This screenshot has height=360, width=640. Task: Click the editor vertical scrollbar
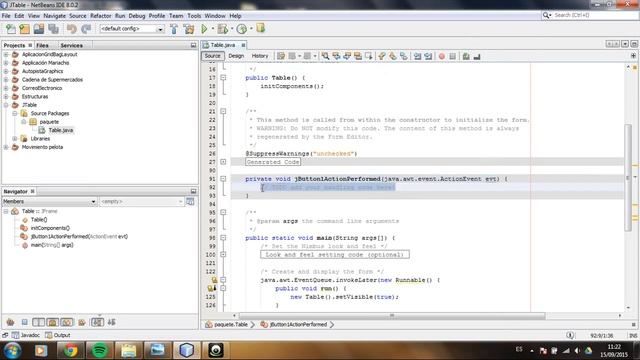(628, 178)
